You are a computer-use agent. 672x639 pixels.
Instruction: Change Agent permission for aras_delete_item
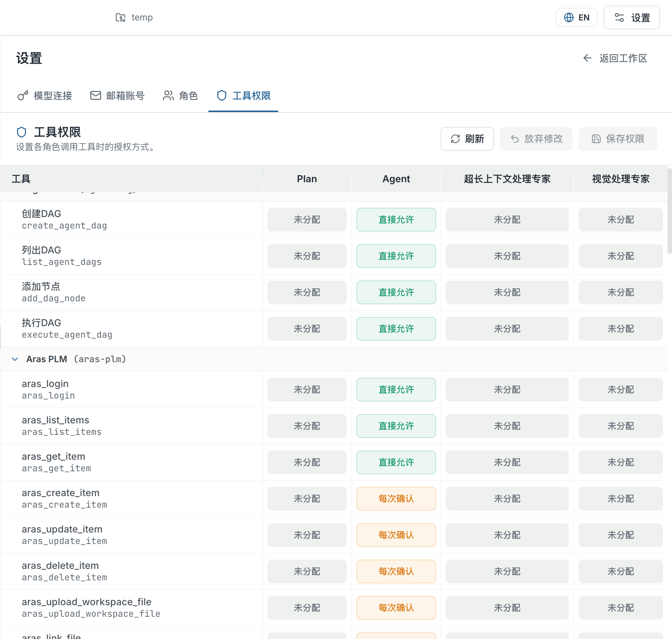click(396, 571)
